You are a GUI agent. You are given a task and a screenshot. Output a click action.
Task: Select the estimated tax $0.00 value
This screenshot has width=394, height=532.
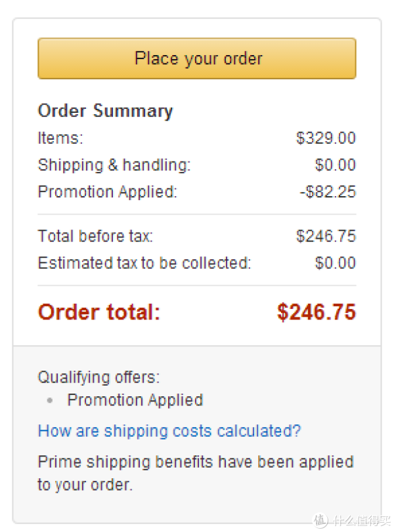tap(336, 263)
